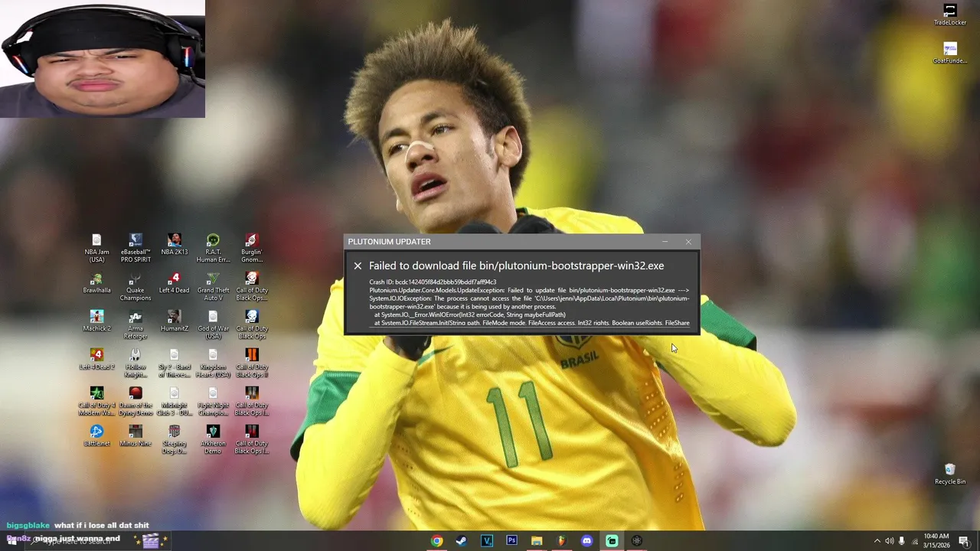Click the 'Failed to download file' heading
The width and height of the screenshot is (980, 551).
tap(517, 266)
